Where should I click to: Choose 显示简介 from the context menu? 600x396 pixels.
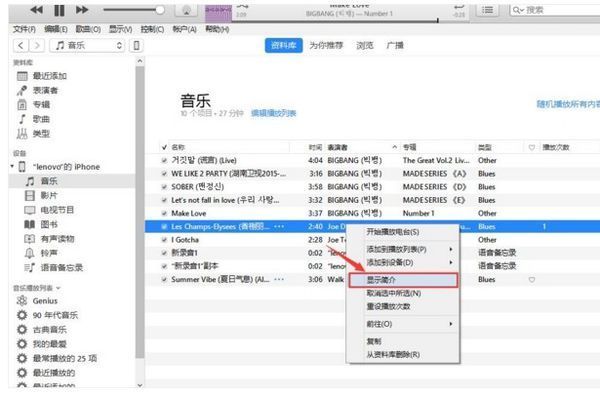[403, 280]
